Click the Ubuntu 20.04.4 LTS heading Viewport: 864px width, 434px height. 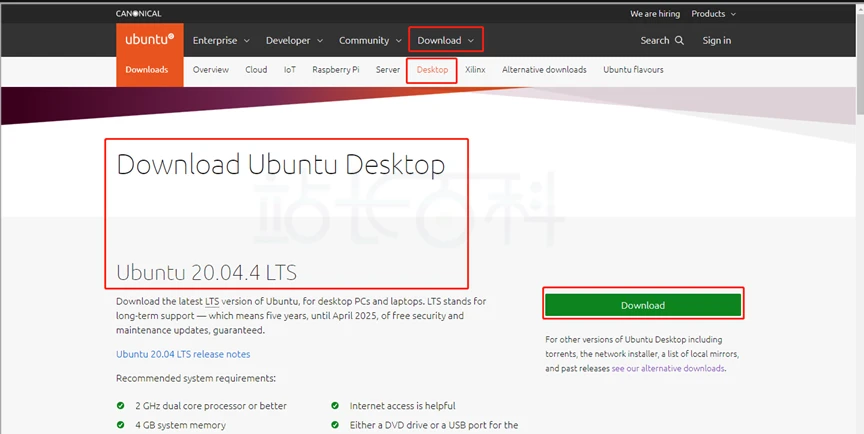[x=207, y=273]
